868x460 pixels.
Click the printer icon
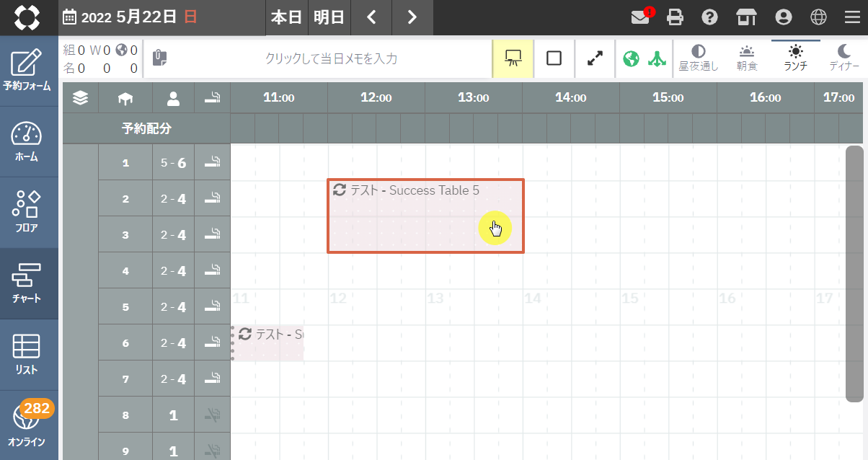(x=676, y=17)
